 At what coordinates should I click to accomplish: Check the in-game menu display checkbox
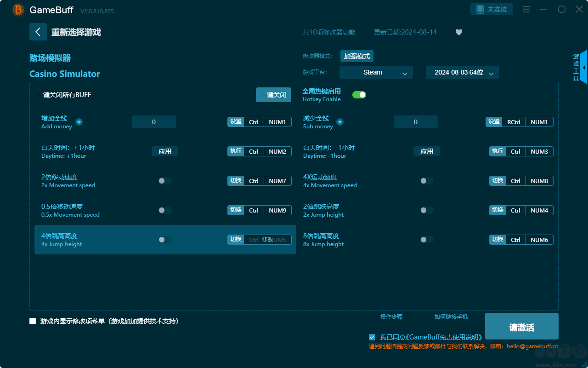click(x=33, y=321)
